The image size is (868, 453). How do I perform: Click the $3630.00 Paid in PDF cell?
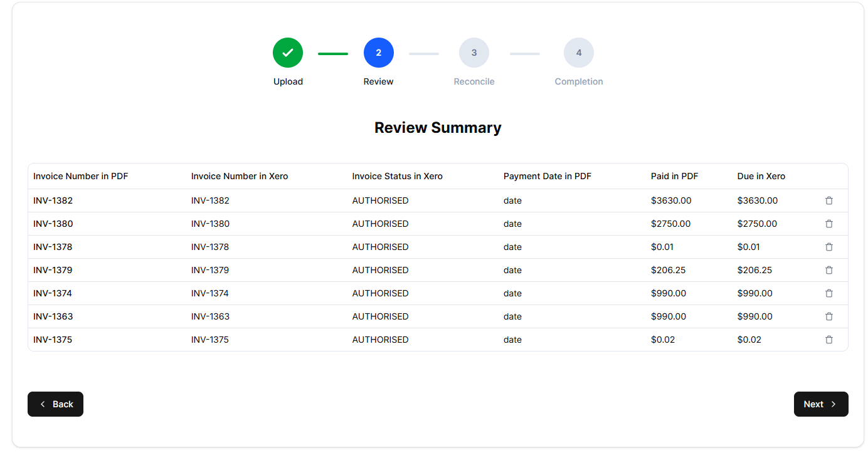coord(670,200)
